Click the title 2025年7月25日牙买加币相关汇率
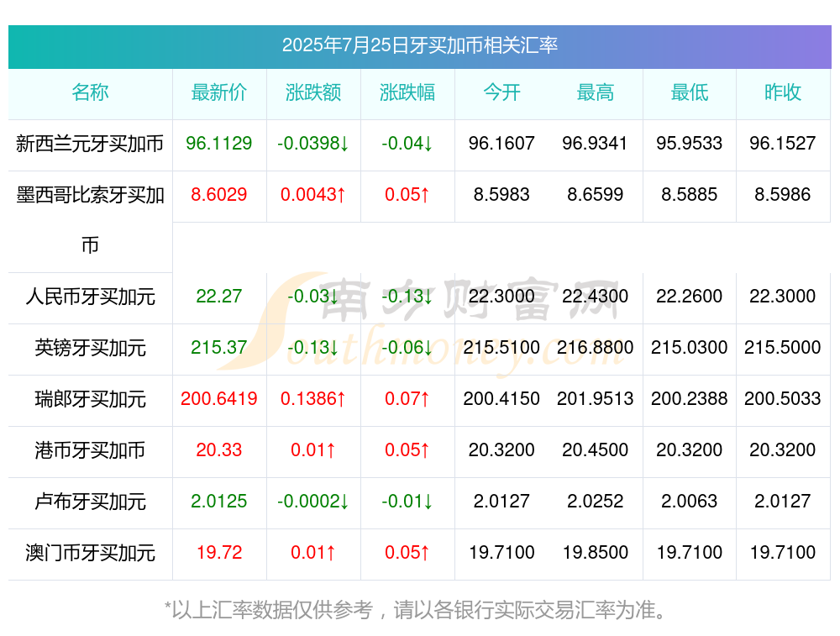Screen dimensions: 840x636 click(x=420, y=45)
